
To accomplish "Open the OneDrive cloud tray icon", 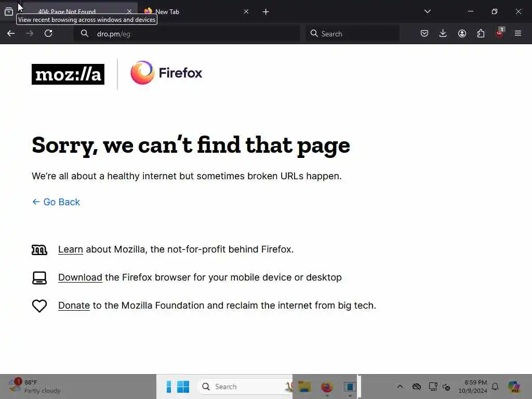I will point(417,387).
